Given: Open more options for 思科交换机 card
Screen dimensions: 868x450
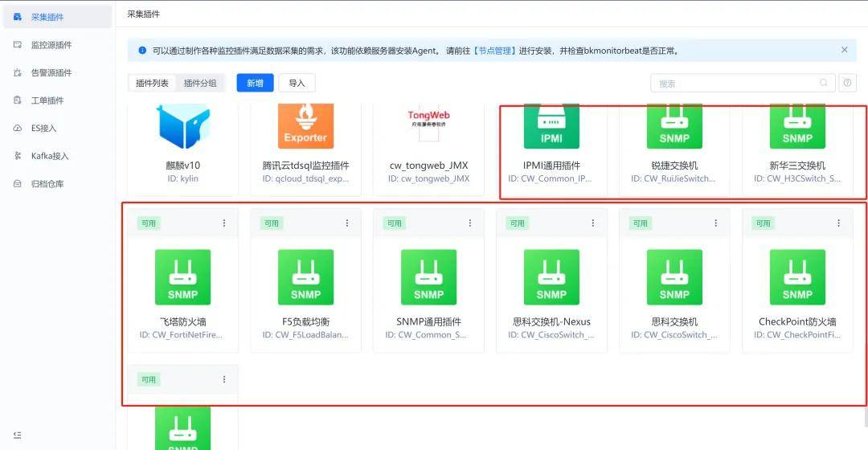Looking at the screenshot, I should (x=716, y=223).
